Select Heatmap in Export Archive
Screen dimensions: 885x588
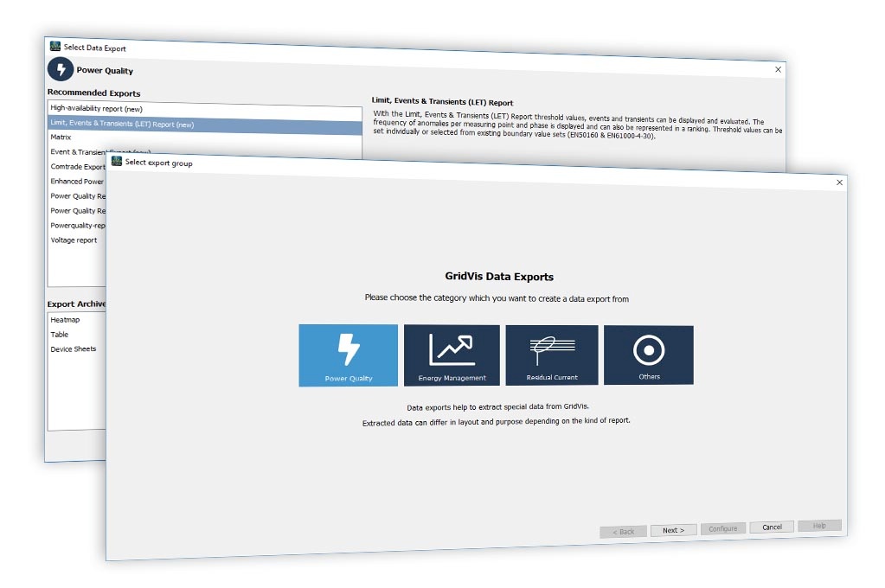(77, 319)
